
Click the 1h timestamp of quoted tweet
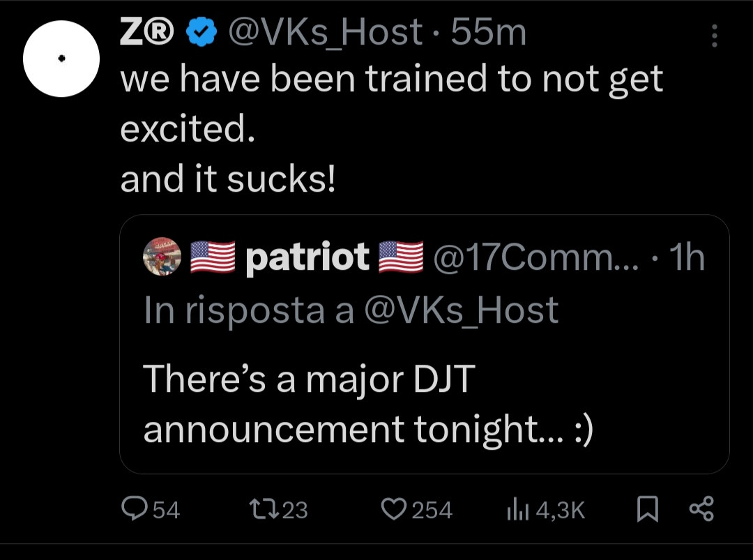pos(685,257)
